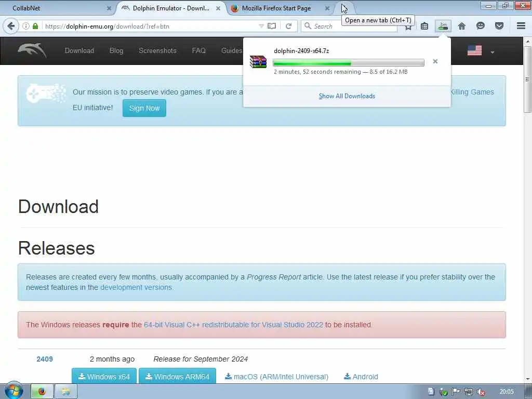Open the bookmarks list icon
The image size is (532, 399).
pyautogui.click(x=424, y=26)
